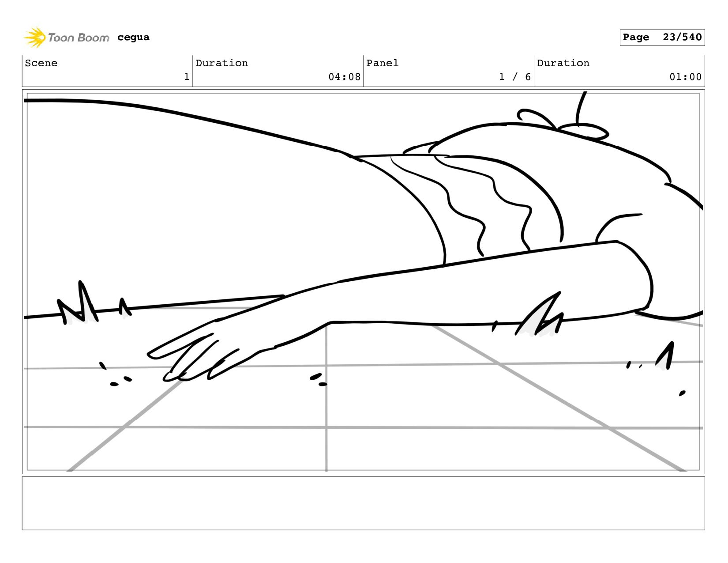728x563 pixels.
Task: Click the panel duration value '01:00'
Action: tap(685, 77)
